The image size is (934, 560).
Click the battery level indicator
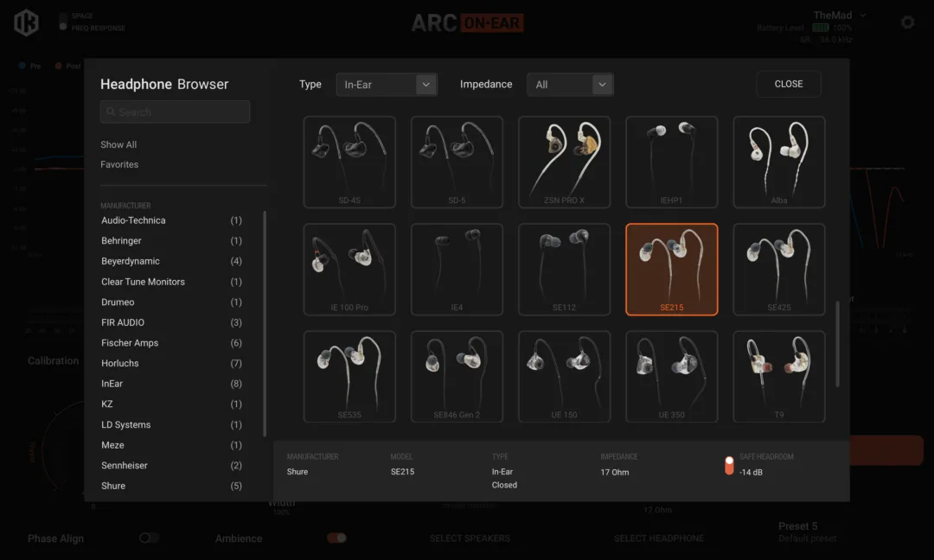(x=820, y=28)
